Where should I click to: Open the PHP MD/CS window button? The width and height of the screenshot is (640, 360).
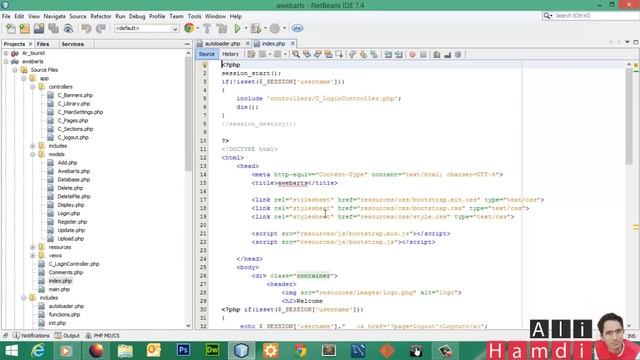[x=102, y=336]
